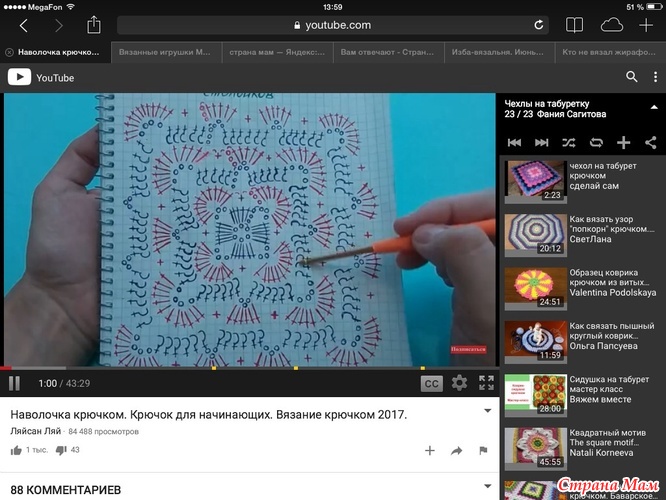Switch to Кто не вязал жирафо... tab
The height and width of the screenshot is (500, 666).
pyautogui.click(x=610, y=52)
